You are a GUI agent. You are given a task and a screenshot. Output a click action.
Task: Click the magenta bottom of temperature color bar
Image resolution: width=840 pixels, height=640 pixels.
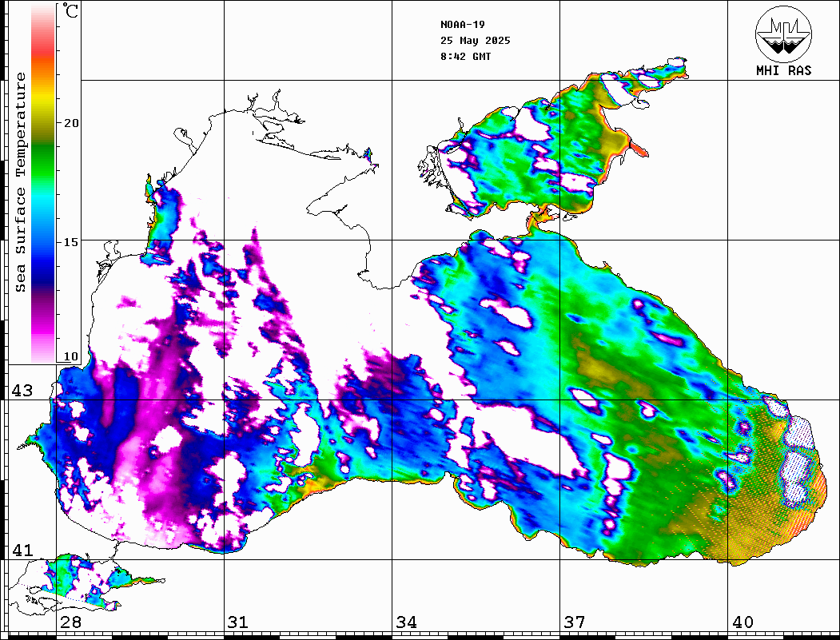43,327
